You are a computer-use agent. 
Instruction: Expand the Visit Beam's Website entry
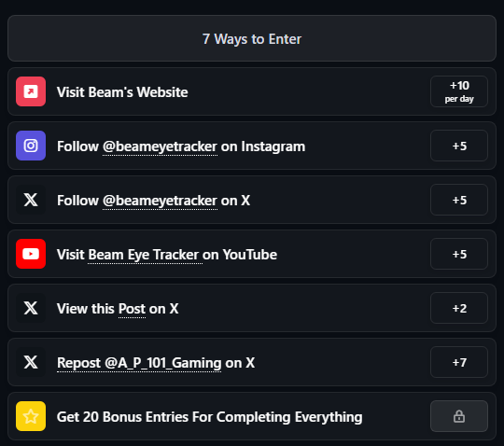point(252,91)
